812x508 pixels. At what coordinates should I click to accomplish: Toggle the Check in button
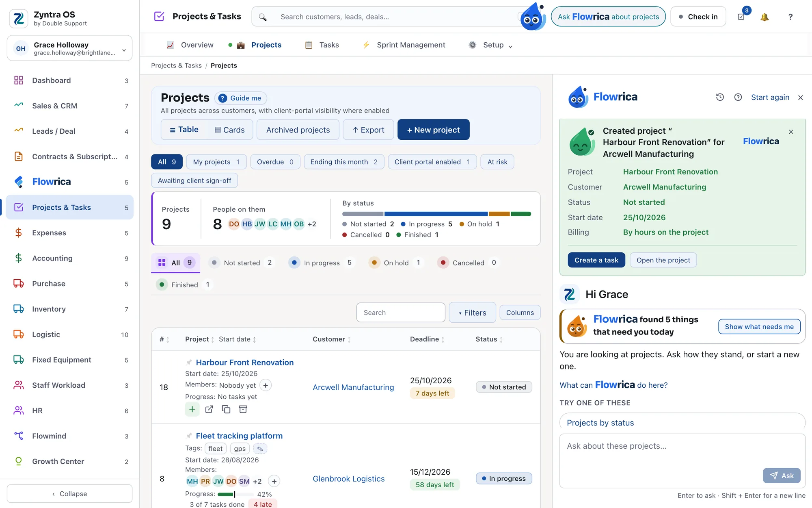coord(698,17)
